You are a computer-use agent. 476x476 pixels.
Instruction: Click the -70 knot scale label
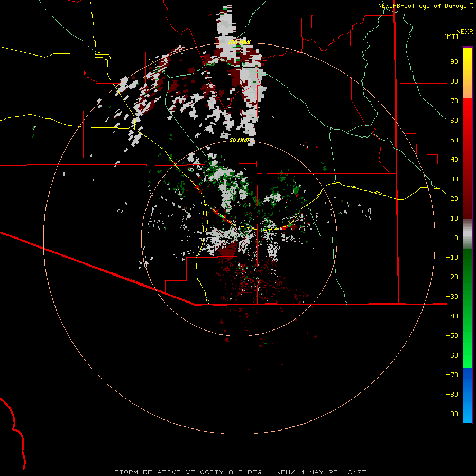pyautogui.click(x=452, y=375)
